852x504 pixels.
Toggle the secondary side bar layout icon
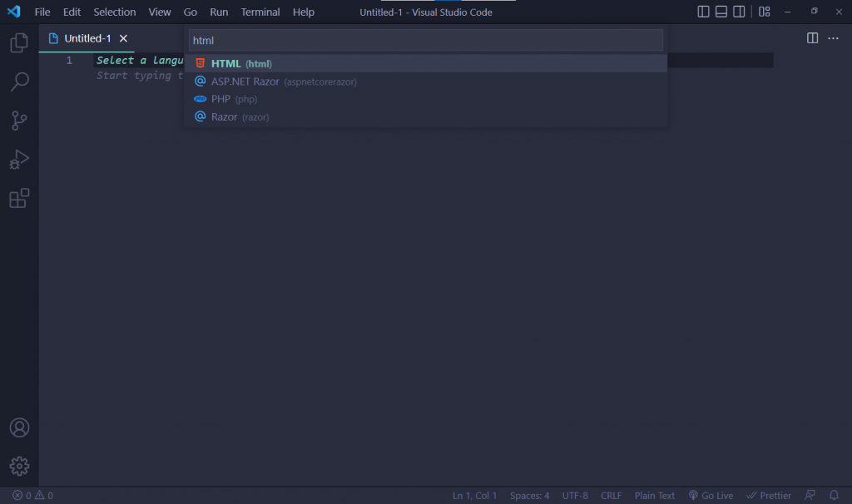[739, 12]
